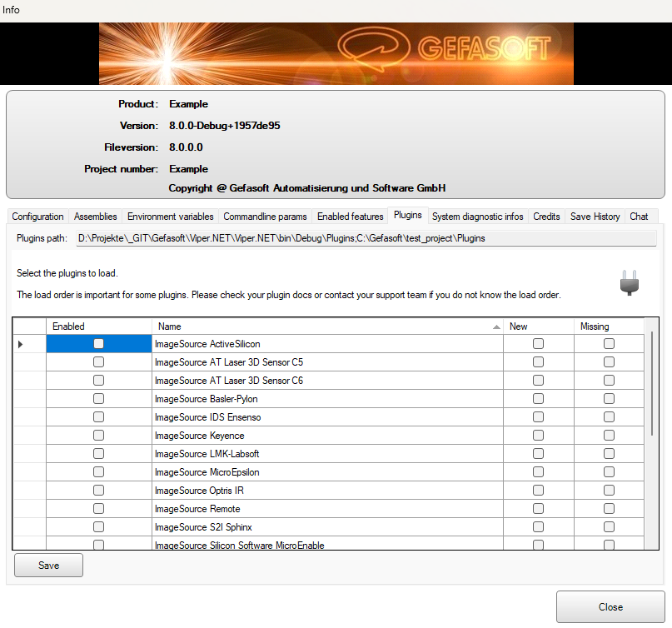
Task: Check Enabled box for ImageSource Keyence
Action: [98, 436]
